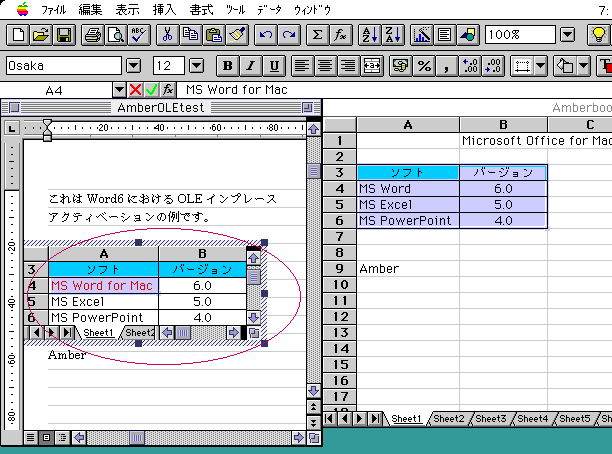612x454 pixels.
Task: Open the 100% zoom dropdown arrow
Action: (568, 35)
